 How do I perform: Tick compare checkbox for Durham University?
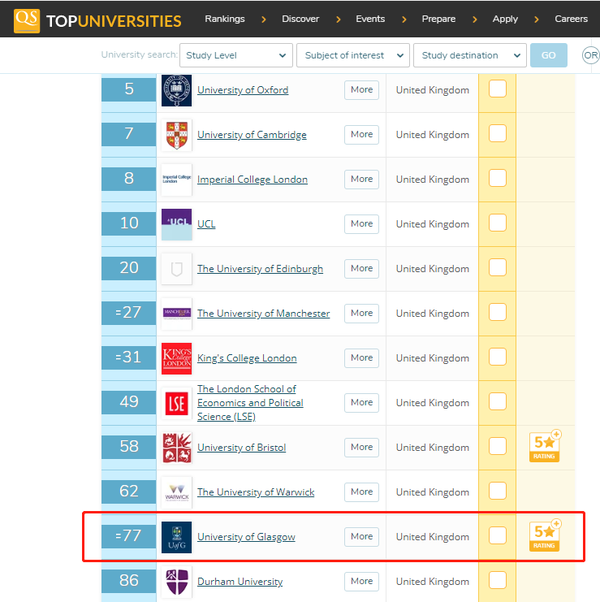(498, 580)
